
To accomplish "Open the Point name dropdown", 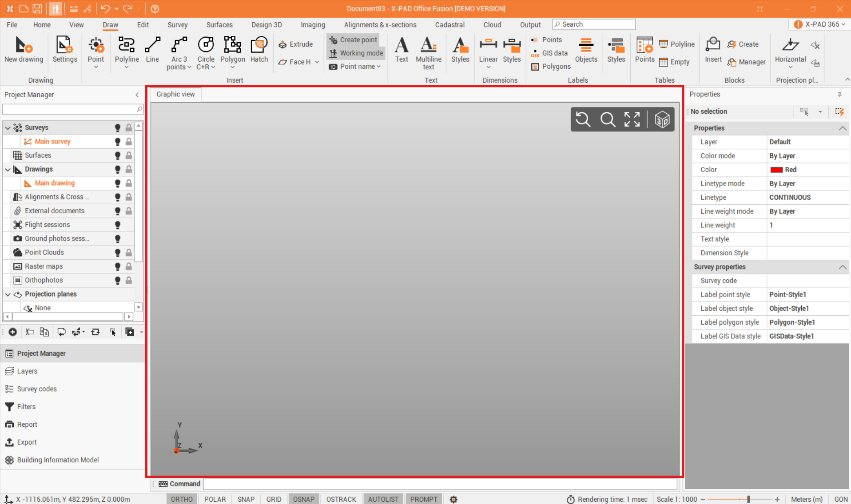I will 379,67.
